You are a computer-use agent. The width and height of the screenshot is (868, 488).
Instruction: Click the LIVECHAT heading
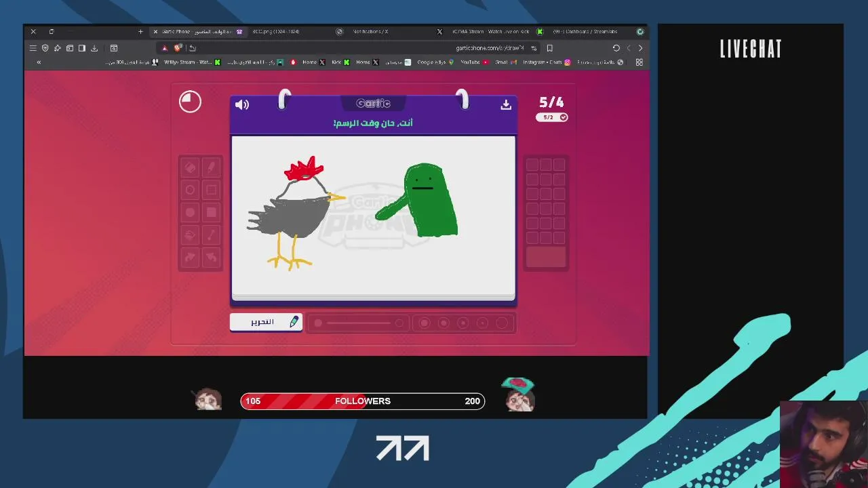(751, 49)
